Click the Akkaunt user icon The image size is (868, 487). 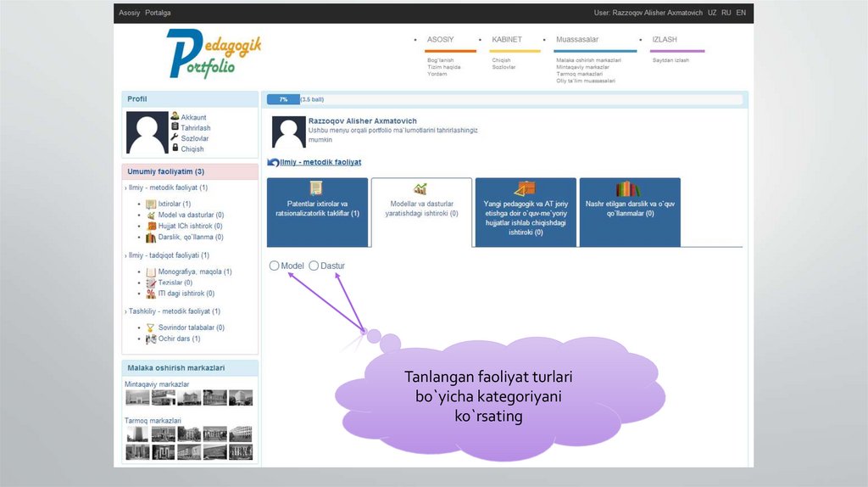click(x=175, y=115)
